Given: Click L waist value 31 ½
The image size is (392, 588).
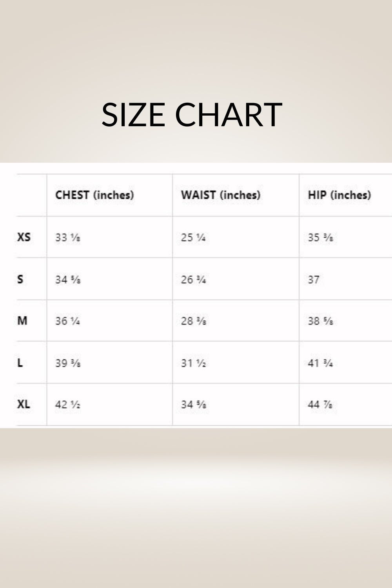Looking at the screenshot, I should tap(193, 363).
